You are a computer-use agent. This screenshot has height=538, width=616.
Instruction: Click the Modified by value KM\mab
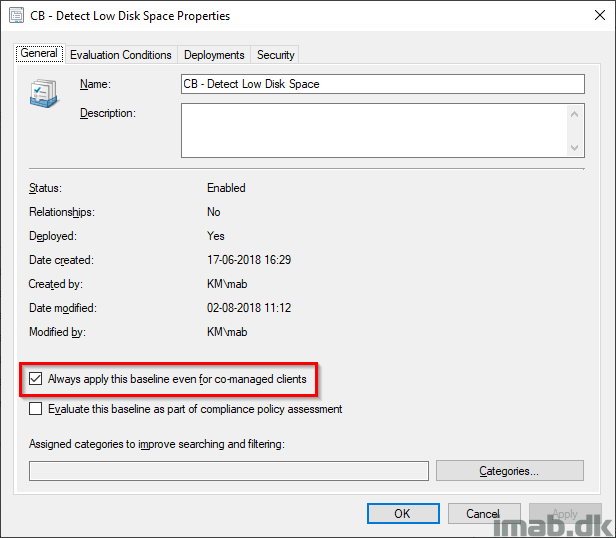[x=227, y=332]
